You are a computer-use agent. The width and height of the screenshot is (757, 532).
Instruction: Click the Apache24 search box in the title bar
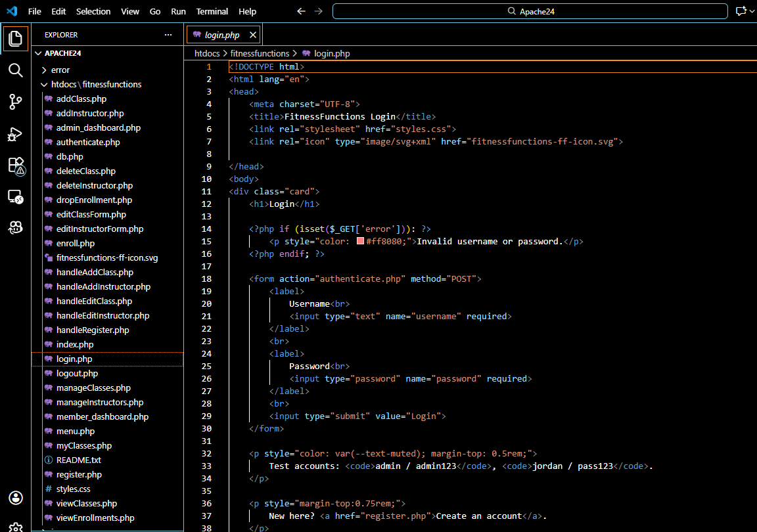(530, 11)
